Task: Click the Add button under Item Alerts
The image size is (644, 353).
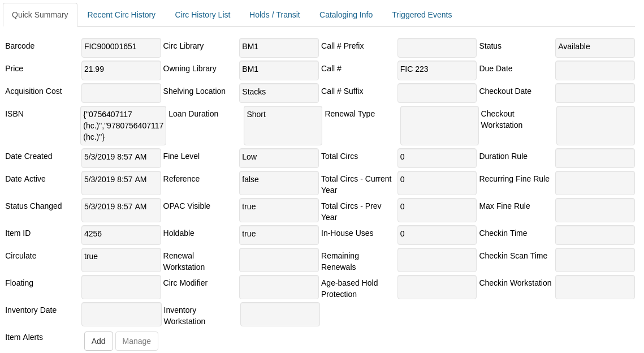Action: pos(98,341)
